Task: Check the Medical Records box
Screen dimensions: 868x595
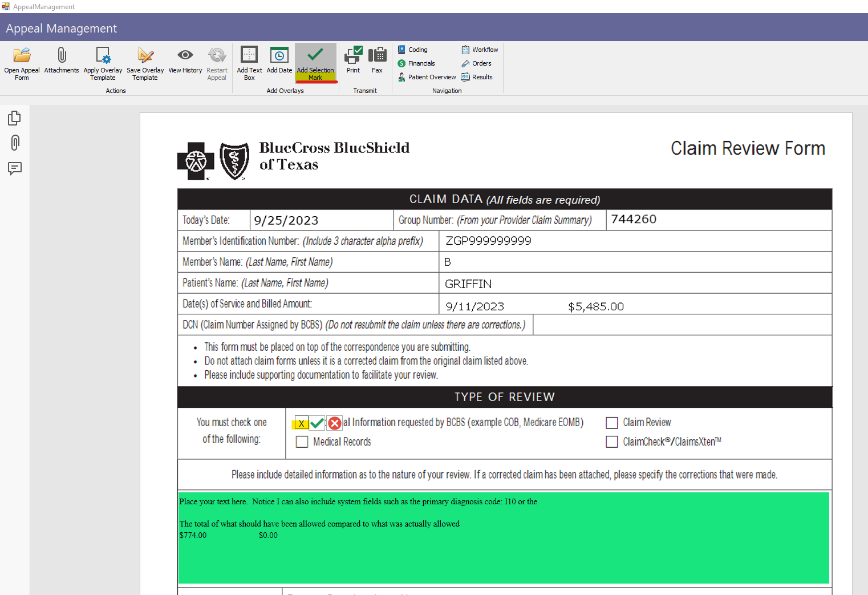Action: (302, 442)
